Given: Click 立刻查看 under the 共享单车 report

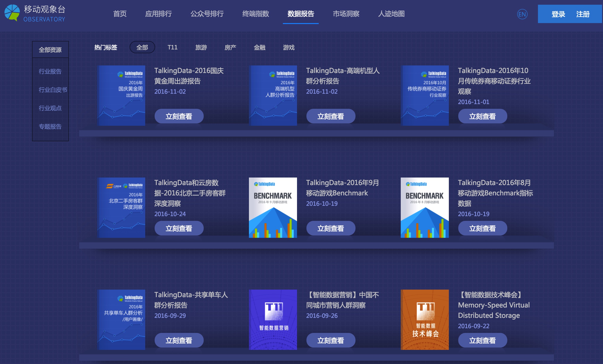Looking at the screenshot, I should click(179, 340).
